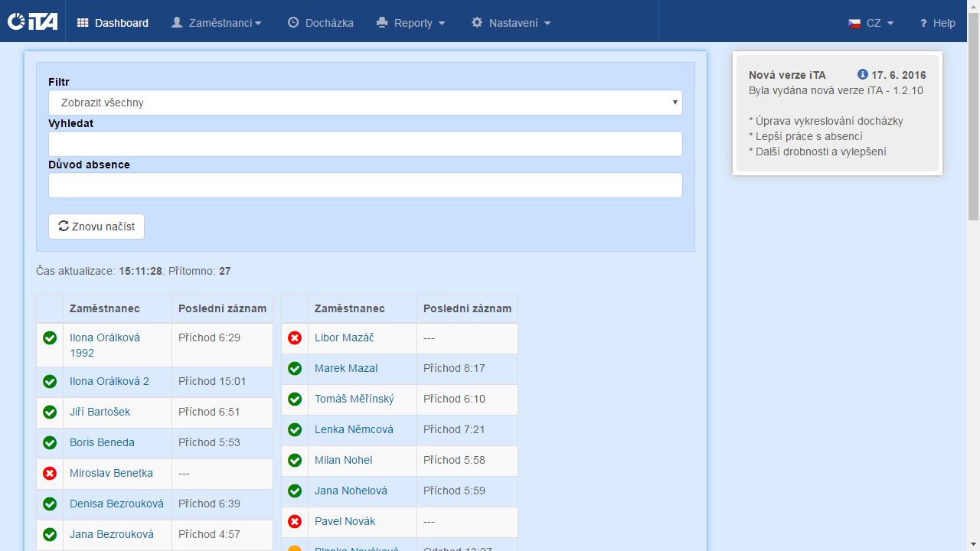The image size is (980, 551).
Task: Click the update time 15:11:28 text
Action: [x=140, y=271]
